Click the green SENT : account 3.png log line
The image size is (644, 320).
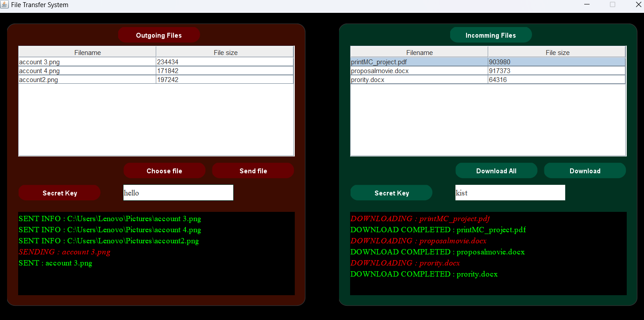pos(55,263)
